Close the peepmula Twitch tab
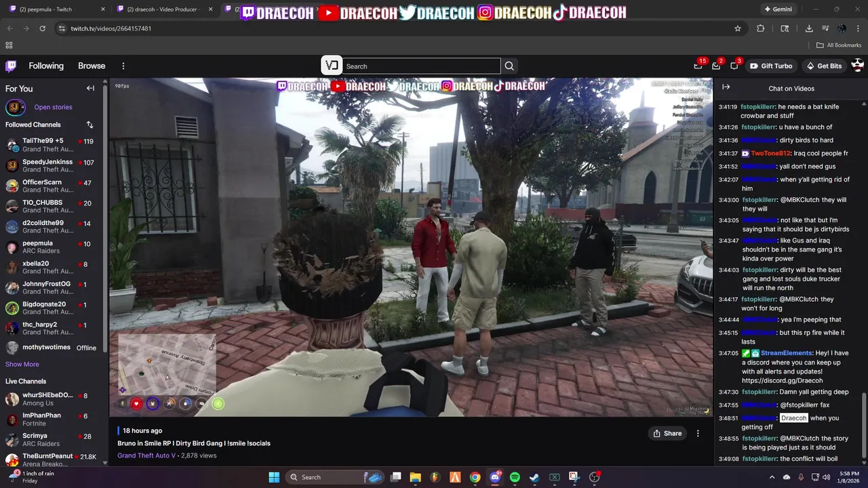The width and height of the screenshot is (868, 488). coord(103,9)
